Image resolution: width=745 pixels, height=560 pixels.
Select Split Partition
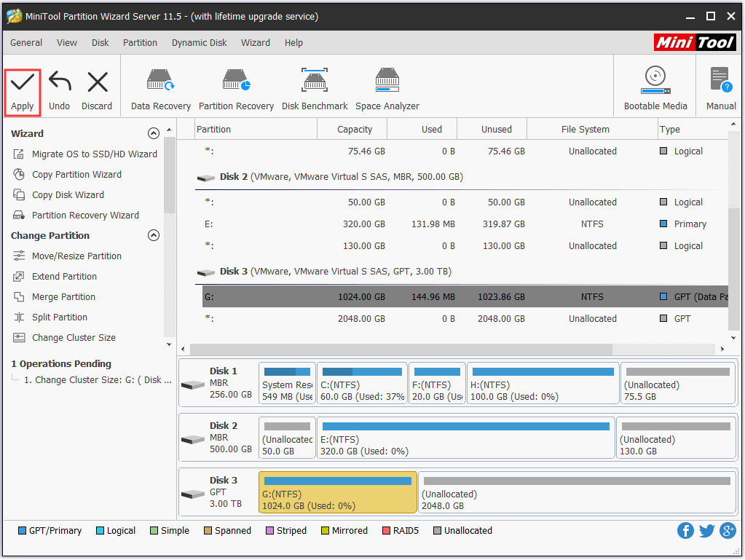tap(50, 318)
